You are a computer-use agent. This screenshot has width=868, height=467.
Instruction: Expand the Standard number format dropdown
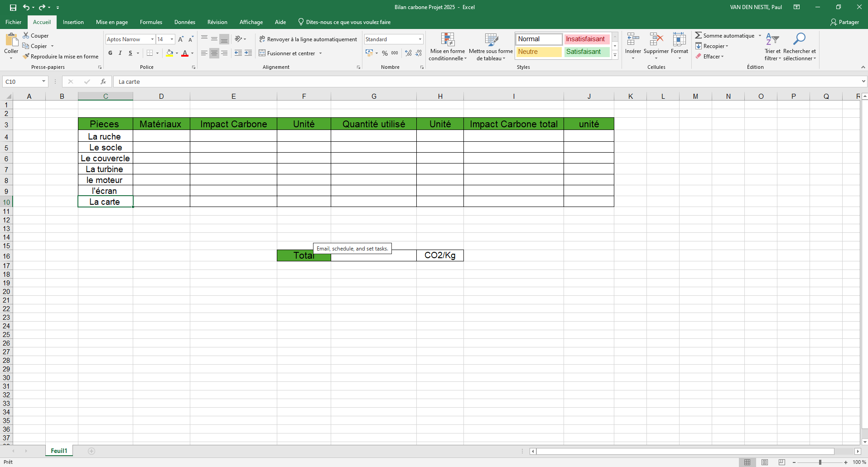(x=420, y=39)
